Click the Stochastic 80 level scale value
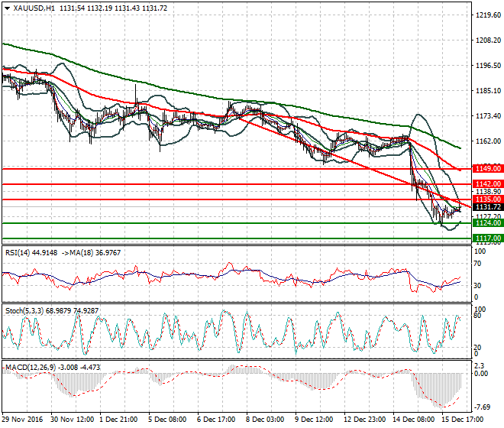The width and height of the screenshot is (504, 428). pyautogui.click(x=477, y=316)
